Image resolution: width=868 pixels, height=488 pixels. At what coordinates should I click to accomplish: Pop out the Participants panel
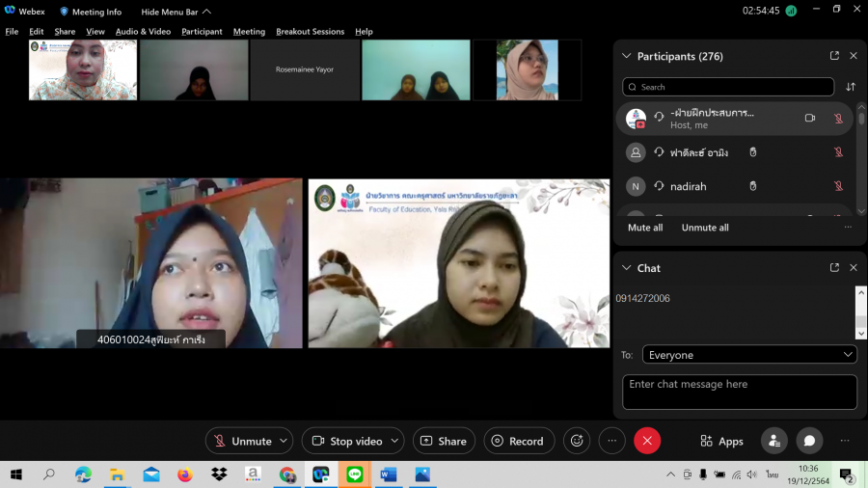coord(834,56)
